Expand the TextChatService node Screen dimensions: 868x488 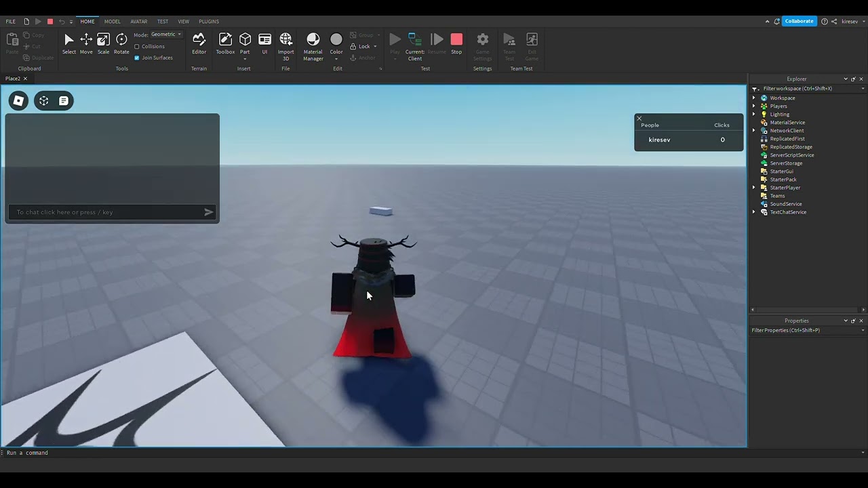pos(754,212)
